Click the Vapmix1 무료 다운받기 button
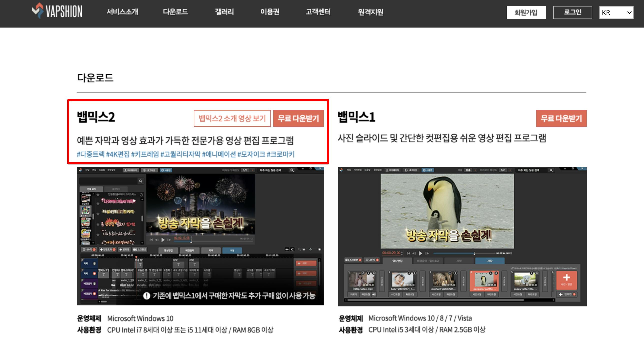The image size is (644, 364). click(561, 118)
